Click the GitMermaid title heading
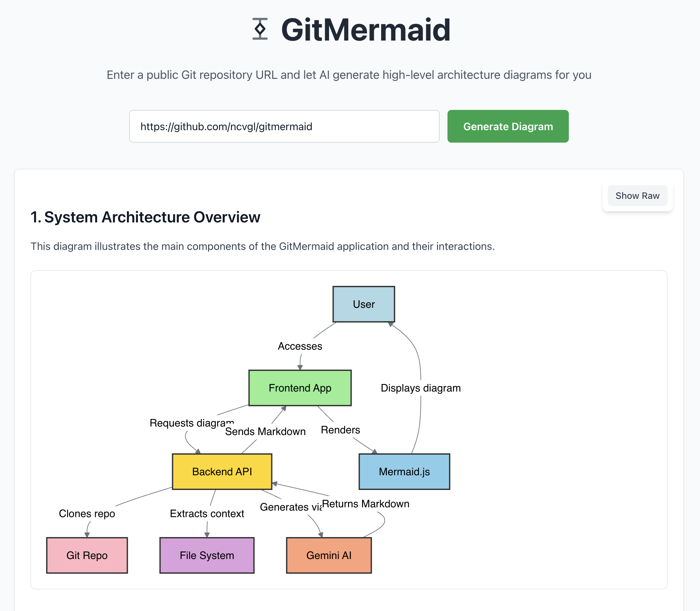 [365, 30]
